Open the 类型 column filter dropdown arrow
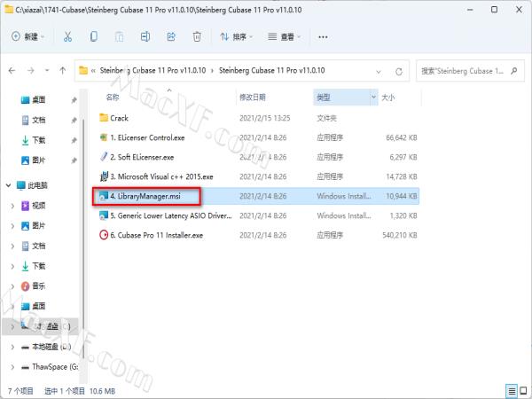This screenshot has height=399, width=532. pos(373,98)
